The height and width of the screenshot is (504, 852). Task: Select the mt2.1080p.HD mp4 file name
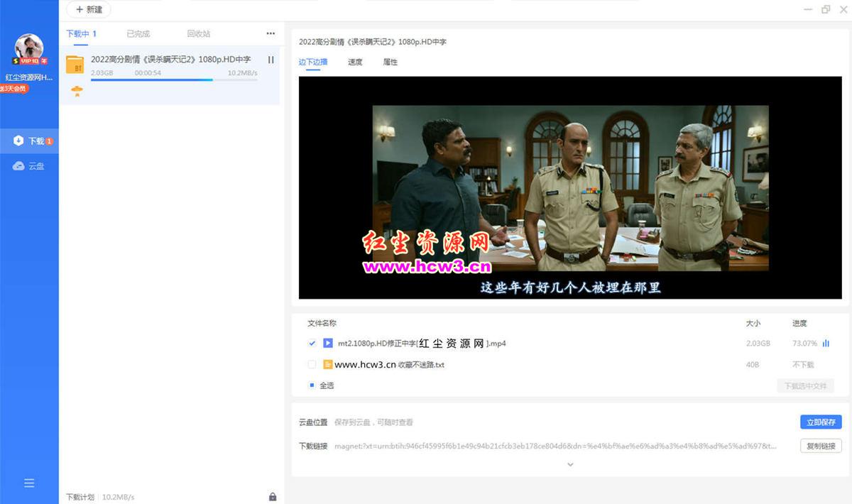pyautogui.click(x=422, y=344)
